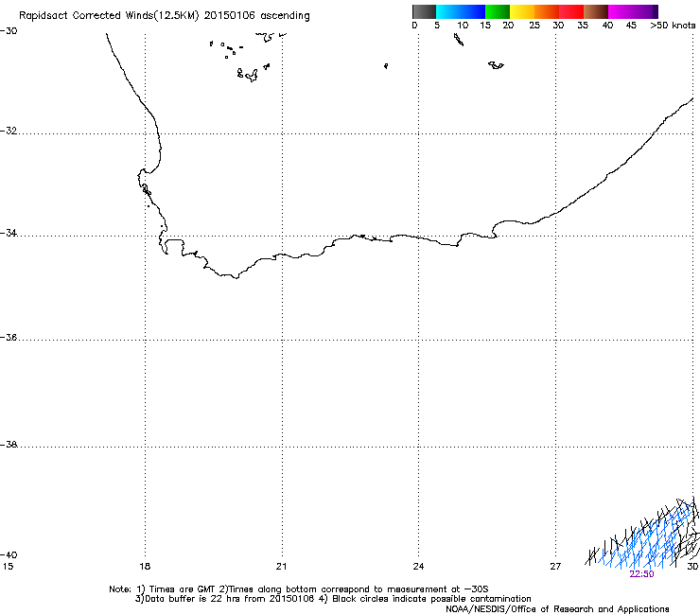Click the '24' longitude axis label
The image size is (700, 615).
point(418,567)
